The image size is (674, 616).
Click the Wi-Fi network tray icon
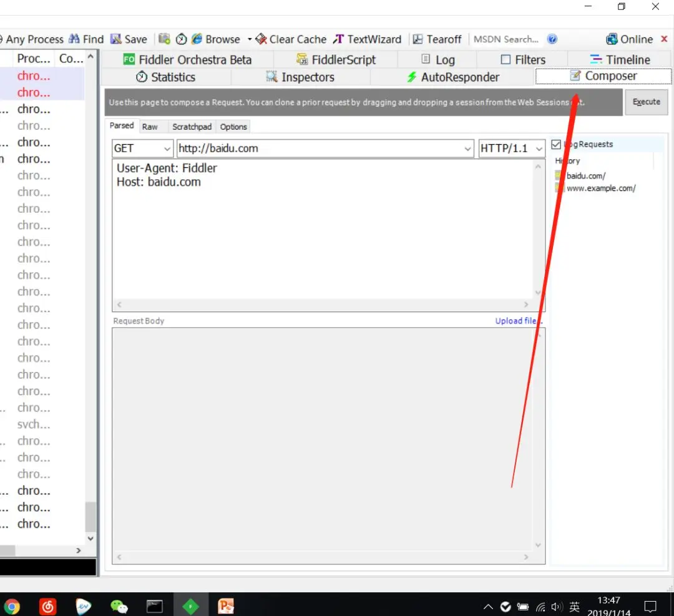tap(540, 607)
